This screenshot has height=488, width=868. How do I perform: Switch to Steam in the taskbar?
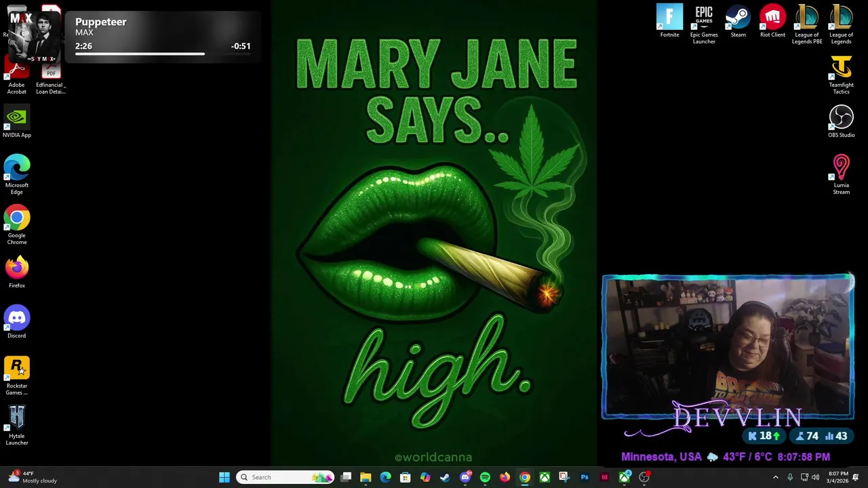445,477
